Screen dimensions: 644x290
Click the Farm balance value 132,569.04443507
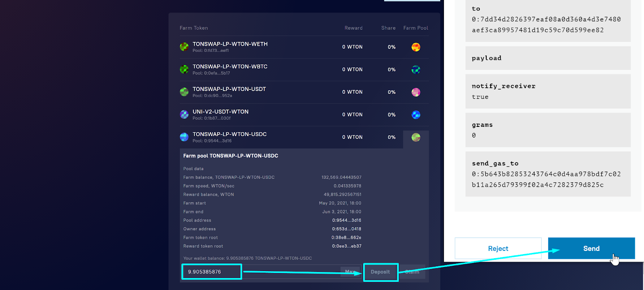[x=341, y=177]
